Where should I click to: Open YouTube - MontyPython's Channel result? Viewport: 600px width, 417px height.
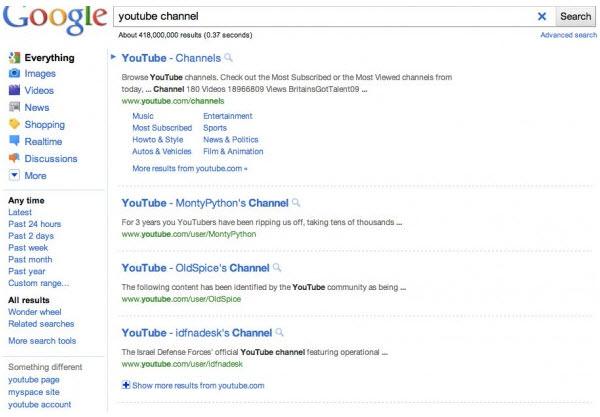(205, 203)
